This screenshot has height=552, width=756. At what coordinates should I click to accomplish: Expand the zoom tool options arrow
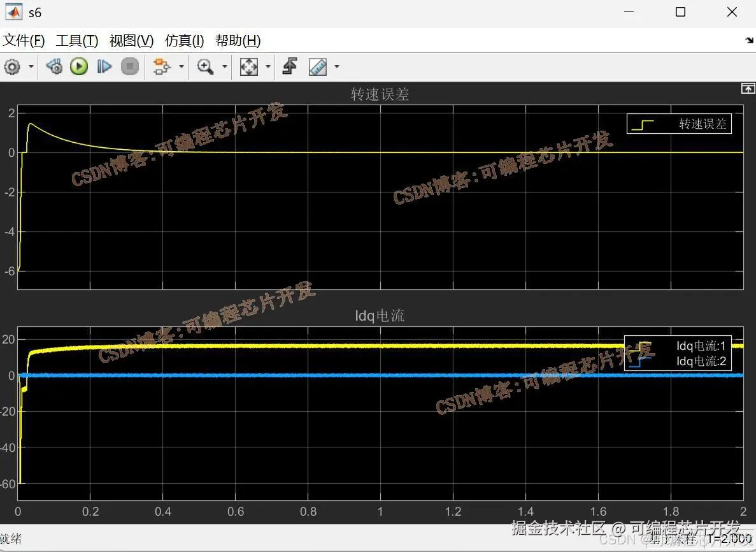[x=225, y=66]
